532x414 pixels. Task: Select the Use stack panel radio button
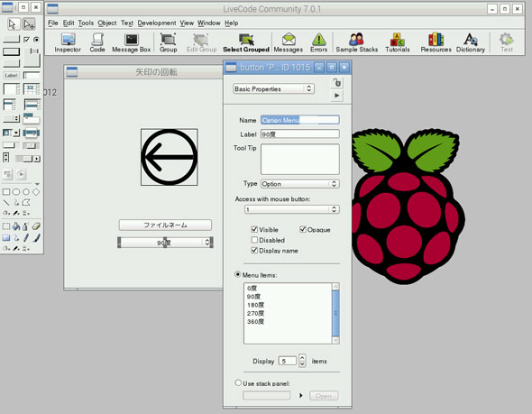tap(238, 382)
